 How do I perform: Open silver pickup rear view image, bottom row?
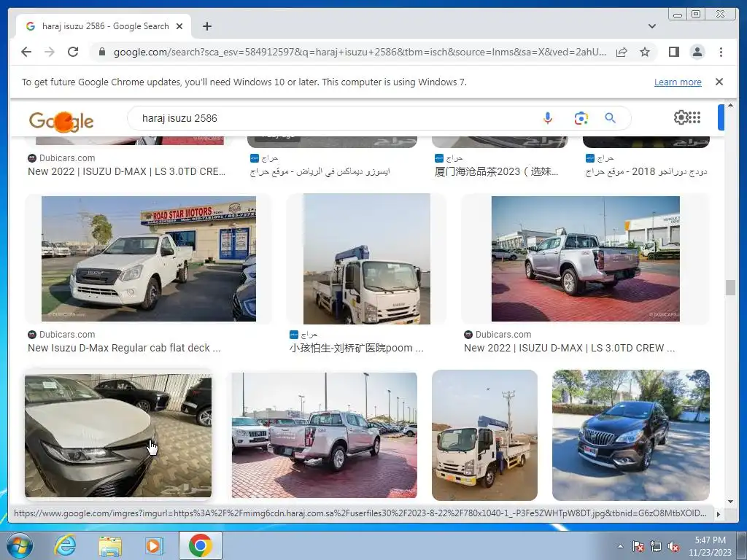[x=325, y=435]
